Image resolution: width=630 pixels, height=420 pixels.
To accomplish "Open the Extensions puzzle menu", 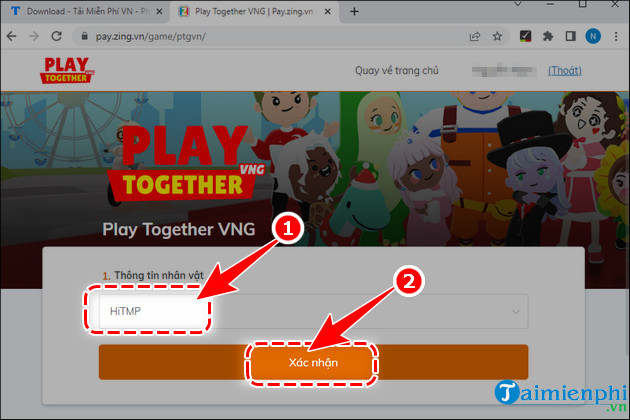I will click(548, 36).
